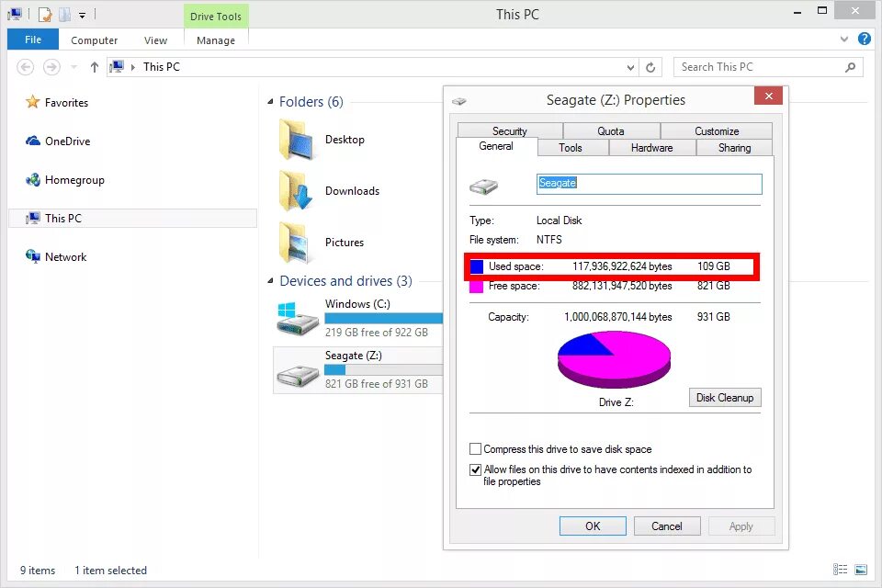The image size is (882, 588).
Task: Collapse the Devices and drives group
Action: point(270,281)
